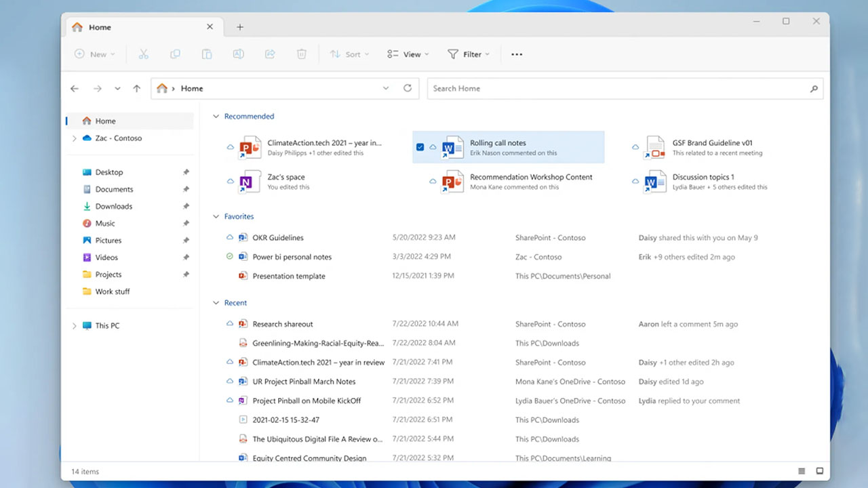Unpin Videos using its pin icon
The width and height of the screenshot is (868, 488).
(x=186, y=258)
